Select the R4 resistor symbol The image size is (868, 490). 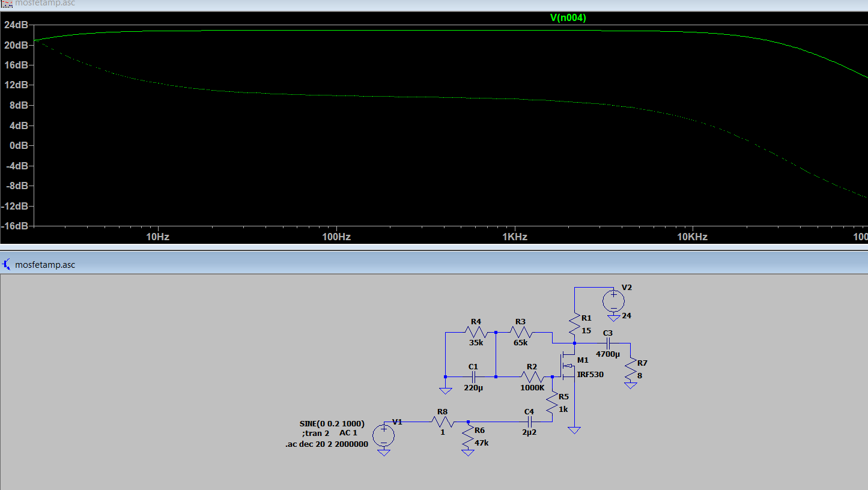475,332
